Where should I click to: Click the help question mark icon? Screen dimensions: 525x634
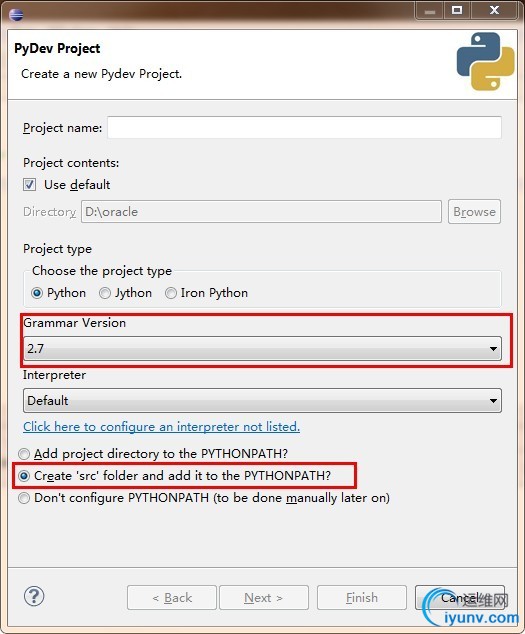pos(34,596)
